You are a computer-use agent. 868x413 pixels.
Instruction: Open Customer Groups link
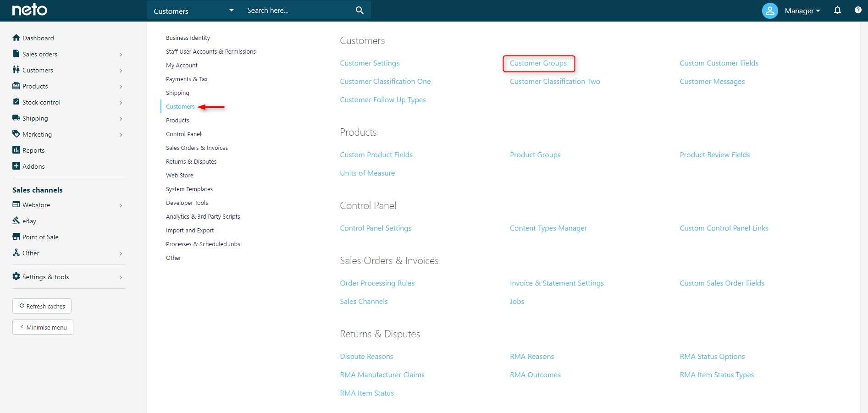point(538,63)
